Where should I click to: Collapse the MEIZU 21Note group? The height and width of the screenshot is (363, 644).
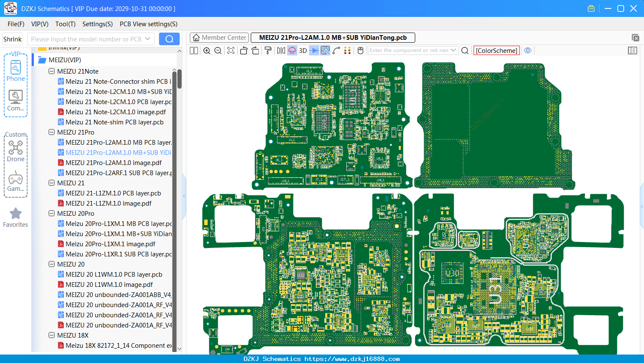pyautogui.click(x=52, y=71)
